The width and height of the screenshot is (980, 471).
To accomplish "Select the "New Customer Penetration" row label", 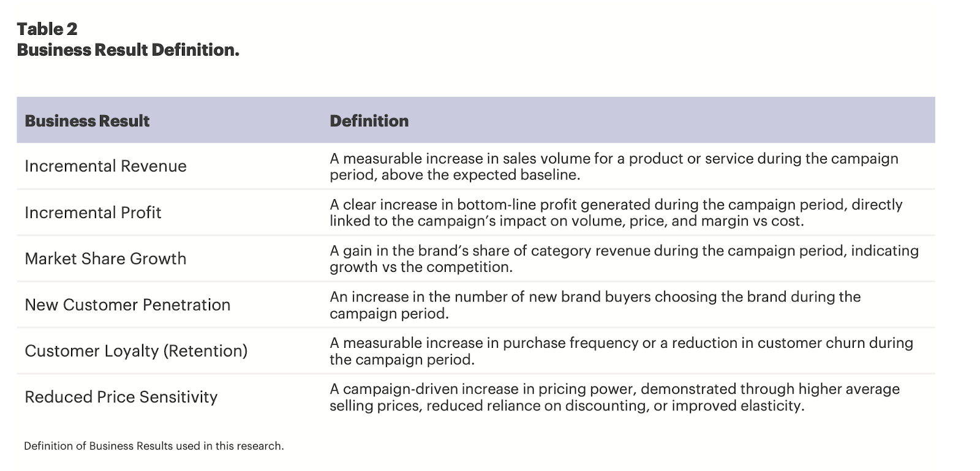I will pos(127,304).
